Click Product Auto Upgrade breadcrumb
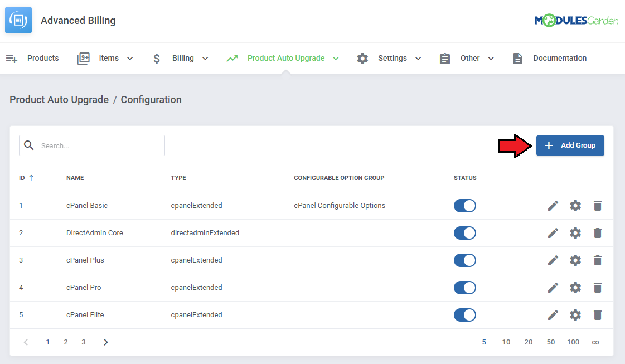 59,100
